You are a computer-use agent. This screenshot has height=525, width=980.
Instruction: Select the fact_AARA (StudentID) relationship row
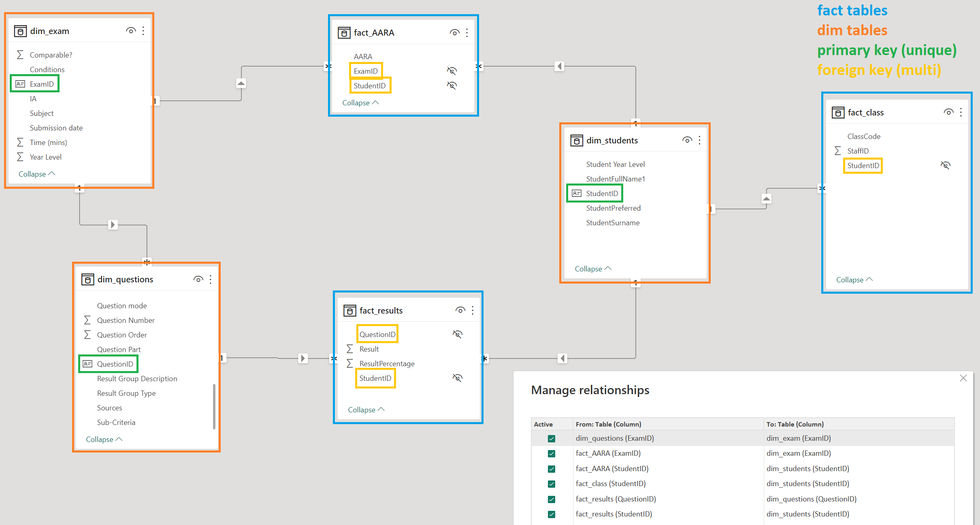click(x=743, y=469)
